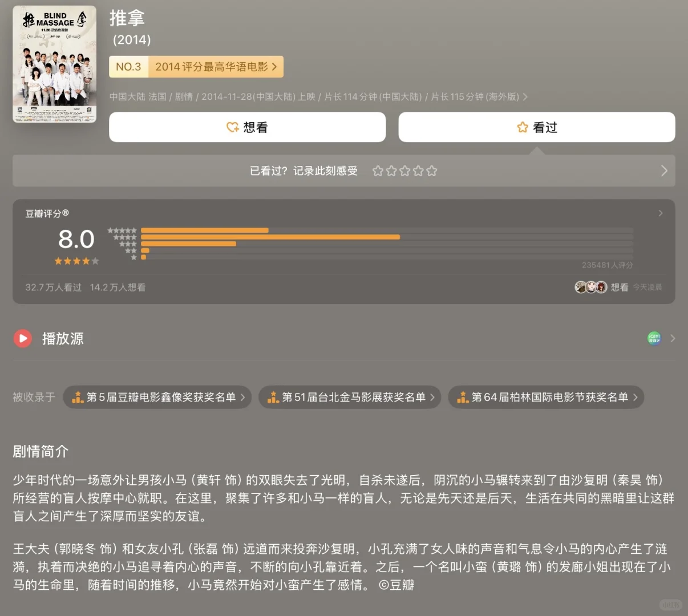Click the ©豆瓣 credit text
The image size is (688, 616).
(x=396, y=585)
